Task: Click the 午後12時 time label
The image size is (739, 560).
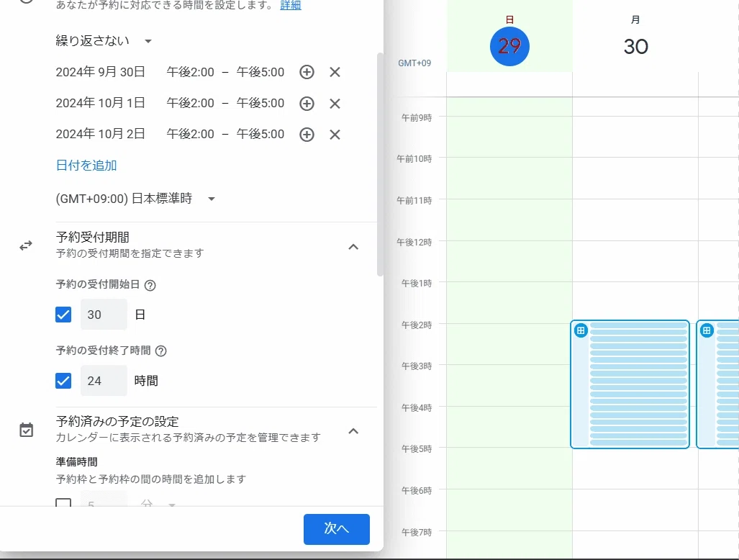Action: 414,243
